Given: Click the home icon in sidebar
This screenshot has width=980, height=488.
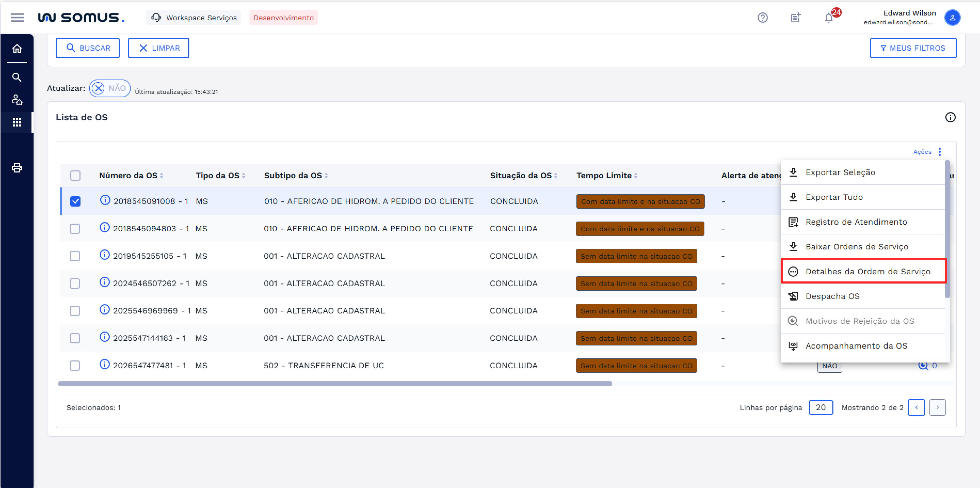Looking at the screenshot, I should [x=17, y=49].
